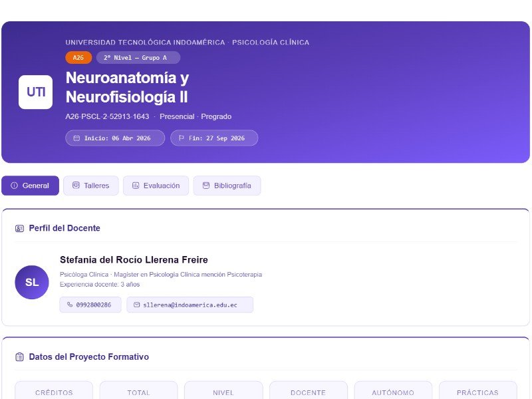Click the Datos del Proyecto Formativo clipboard icon

[x=19, y=357]
